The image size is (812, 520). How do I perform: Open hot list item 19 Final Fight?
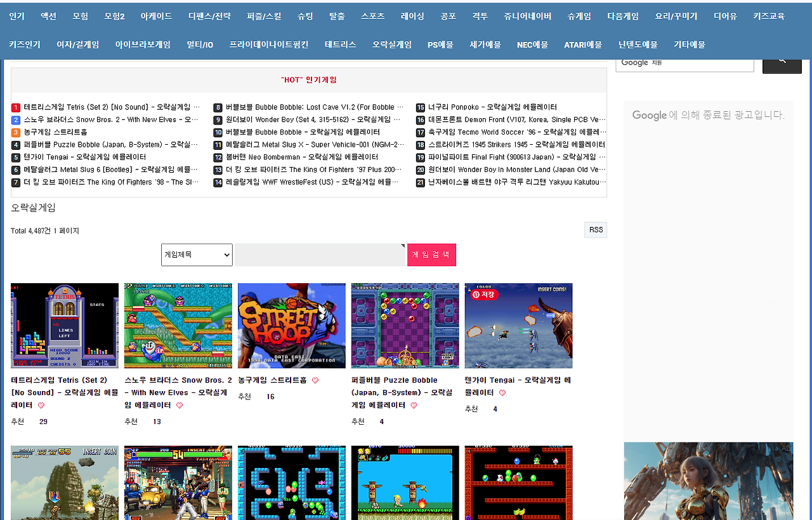516,157
